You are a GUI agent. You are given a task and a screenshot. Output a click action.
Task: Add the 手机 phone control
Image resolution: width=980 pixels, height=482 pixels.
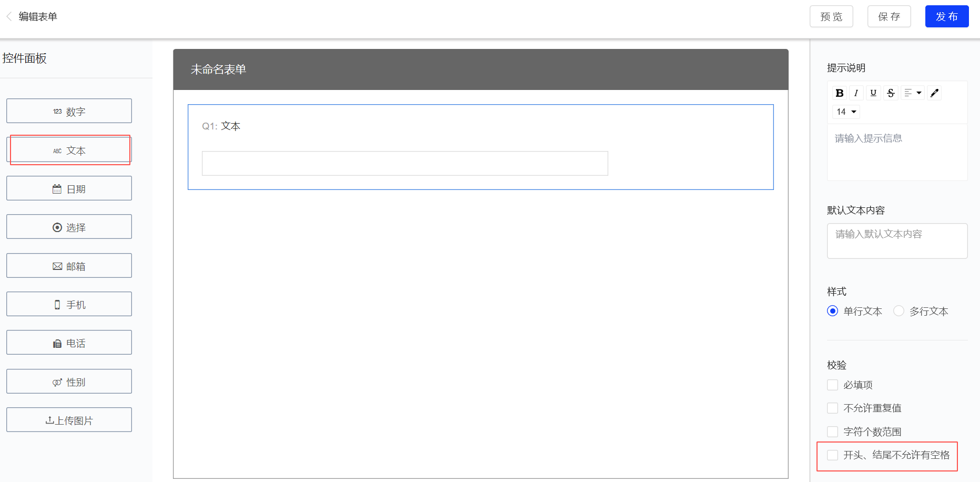pyautogui.click(x=69, y=304)
